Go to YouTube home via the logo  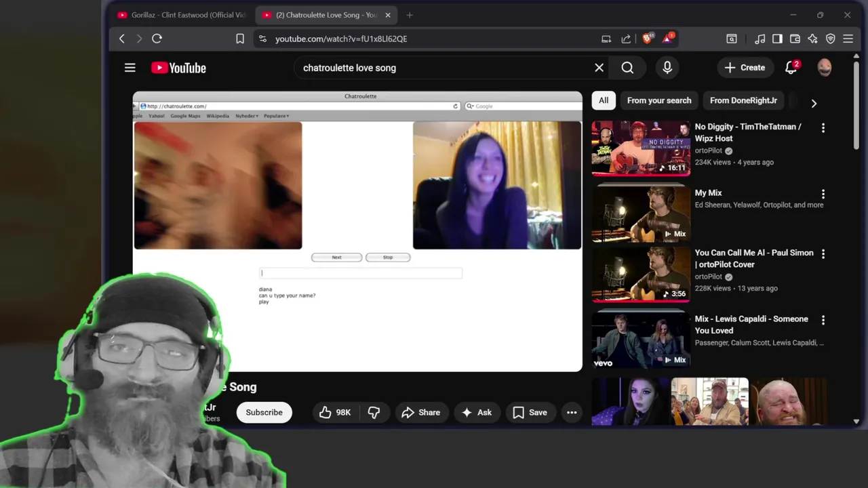(x=178, y=68)
